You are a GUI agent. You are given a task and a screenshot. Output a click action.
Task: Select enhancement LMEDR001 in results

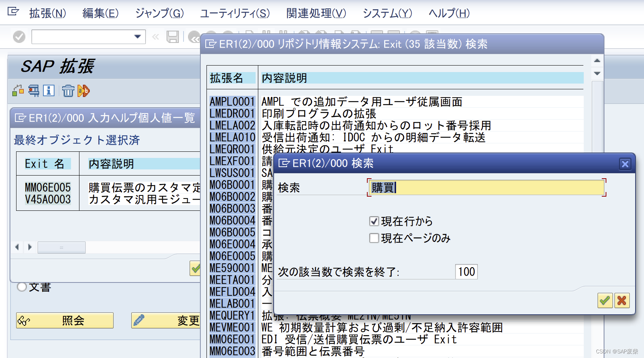232,113
